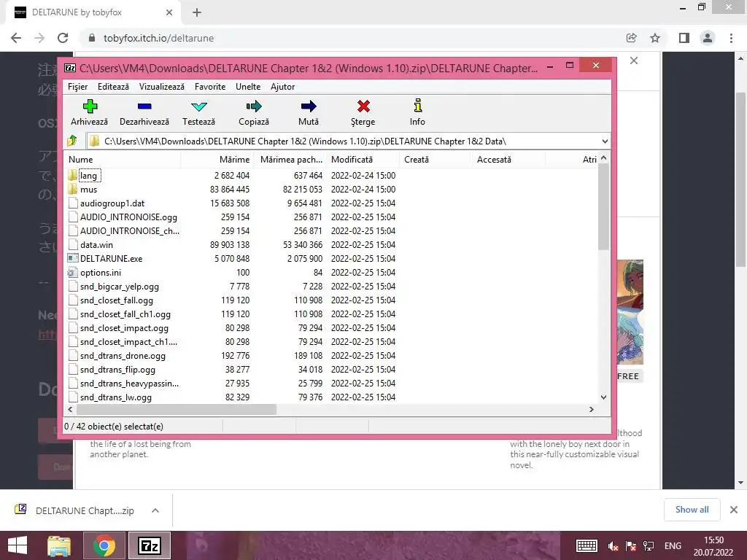747x560 pixels.
Task: Click the up-one-level folder icon
Action: click(72, 141)
